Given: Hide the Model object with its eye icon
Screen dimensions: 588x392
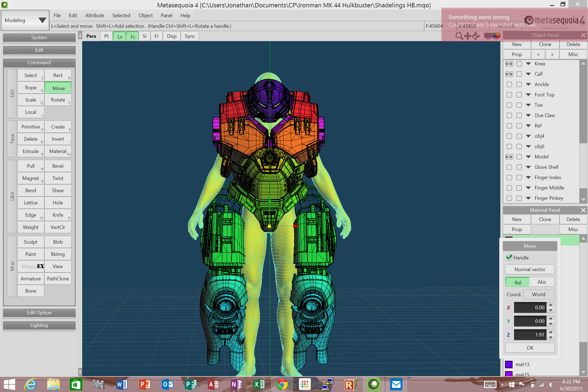Looking at the screenshot, I should point(509,157).
